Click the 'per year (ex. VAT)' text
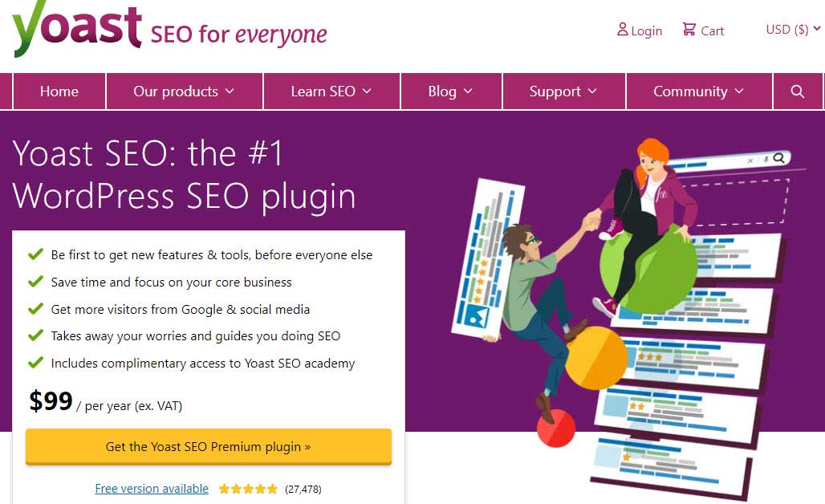Image resolution: width=825 pixels, height=504 pixels. point(133,406)
